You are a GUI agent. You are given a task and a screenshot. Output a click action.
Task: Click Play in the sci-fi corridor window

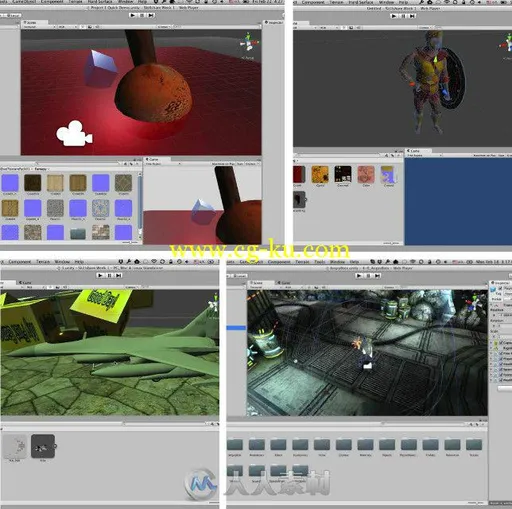[359, 276]
